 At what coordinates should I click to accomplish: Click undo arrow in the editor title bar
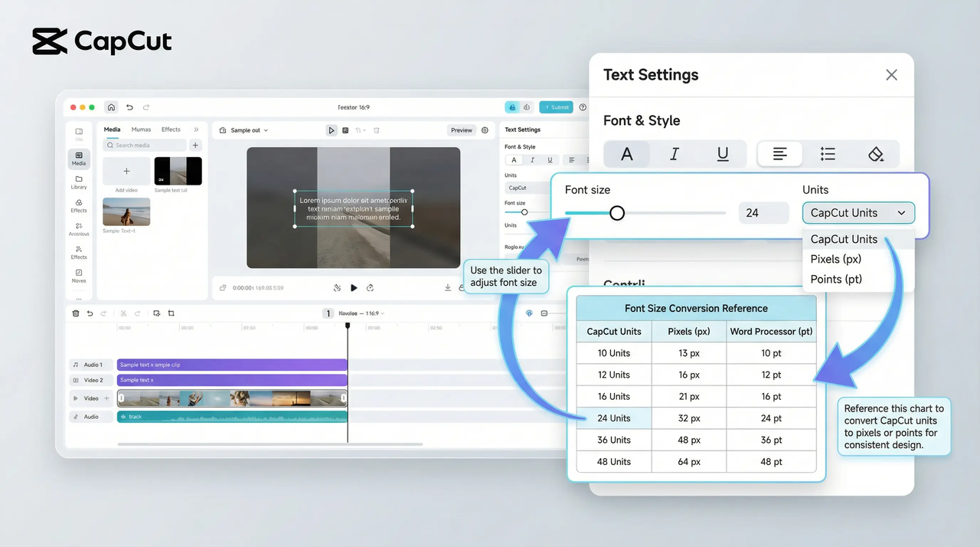click(x=129, y=107)
